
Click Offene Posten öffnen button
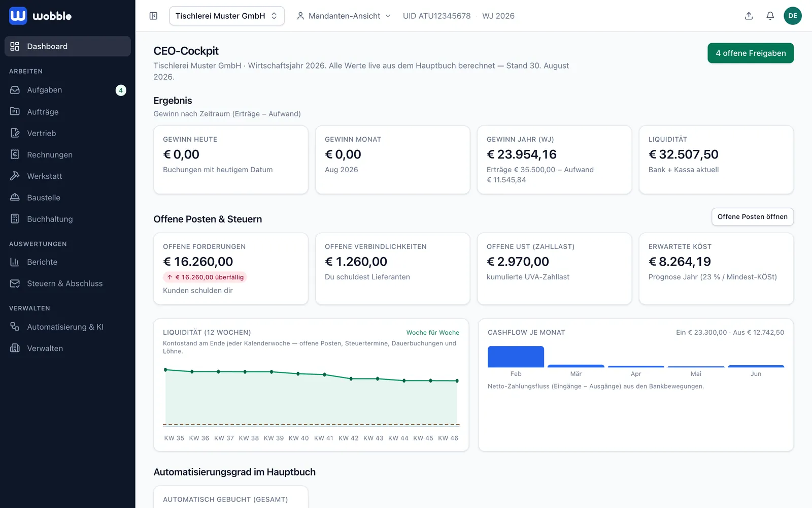click(752, 217)
